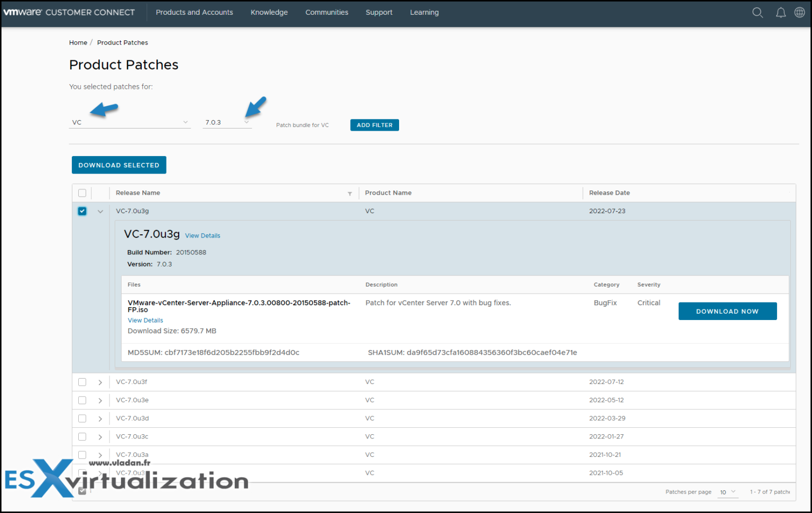The image size is (812, 513).
Task: Open the Products and Accounts menu
Action: [x=194, y=12]
